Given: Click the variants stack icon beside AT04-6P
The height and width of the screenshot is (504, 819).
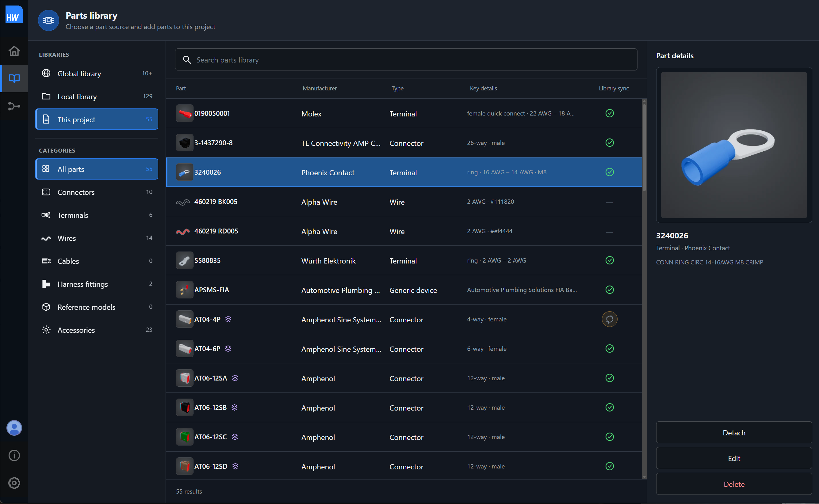Looking at the screenshot, I should [x=228, y=349].
